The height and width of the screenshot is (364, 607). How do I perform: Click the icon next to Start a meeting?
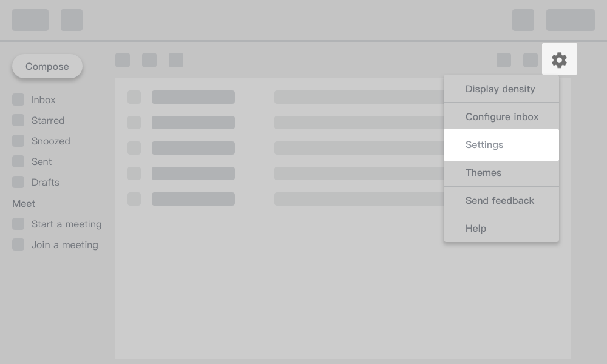[x=18, y=224]
